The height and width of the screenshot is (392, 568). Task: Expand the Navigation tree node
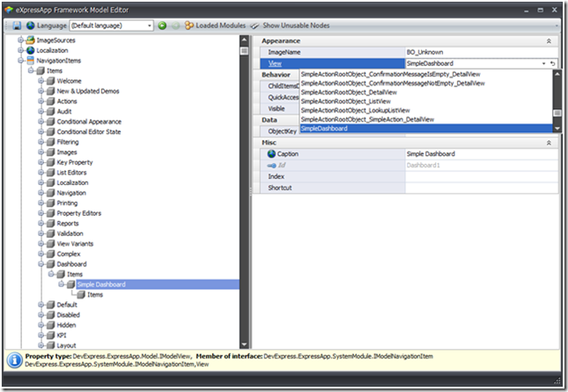[x=41, y=192]
